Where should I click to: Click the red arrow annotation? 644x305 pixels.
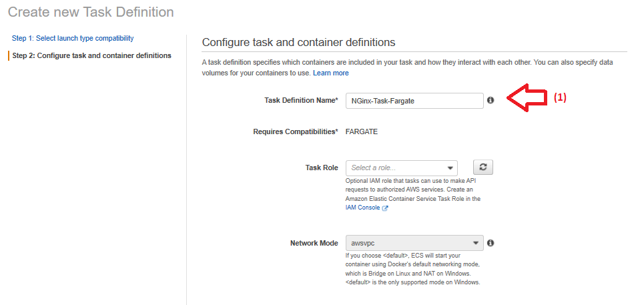527,99
